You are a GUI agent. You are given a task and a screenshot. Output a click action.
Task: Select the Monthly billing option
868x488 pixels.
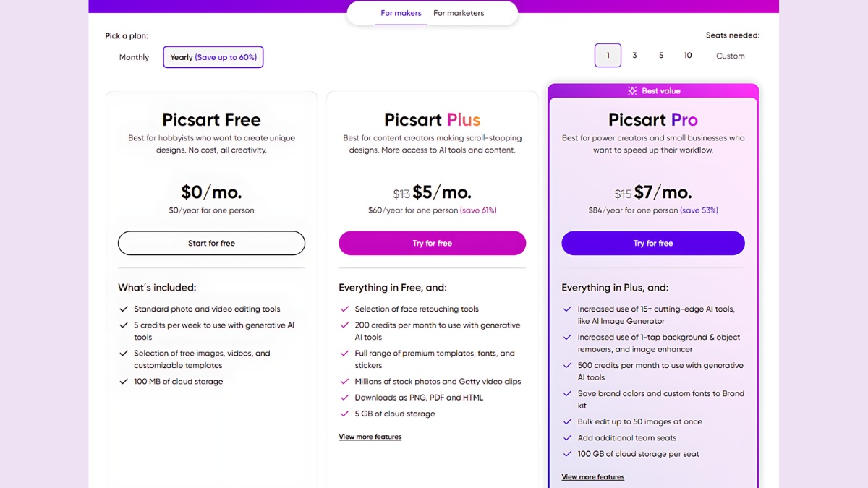[134, 57]
